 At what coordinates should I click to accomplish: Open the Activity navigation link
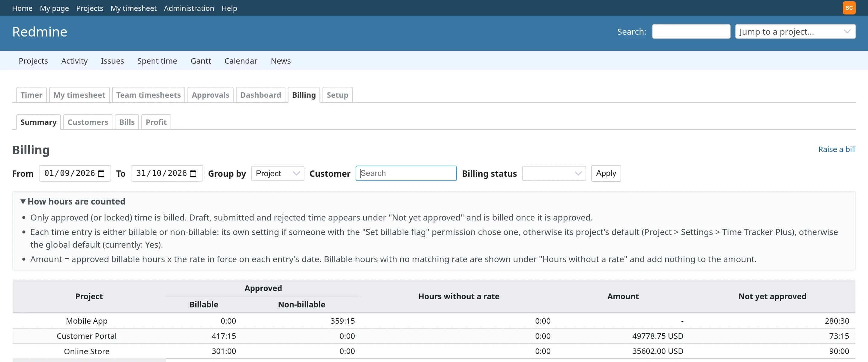(74, 61)
